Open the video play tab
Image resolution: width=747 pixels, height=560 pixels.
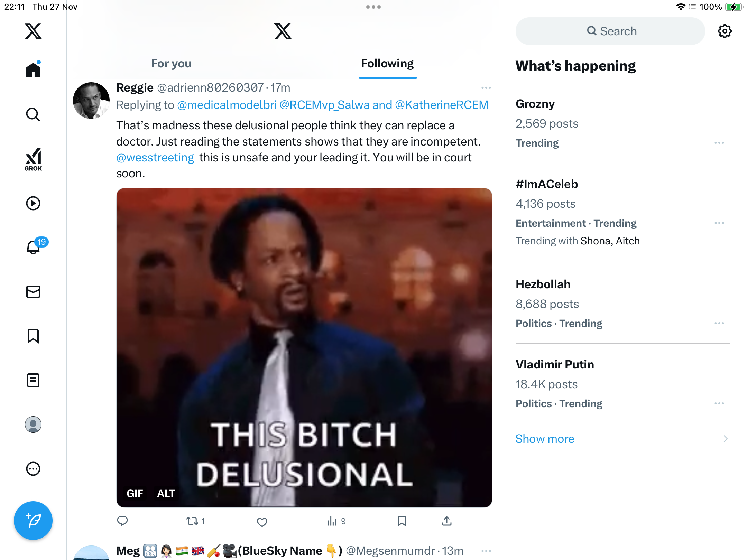tap(33, 203)
